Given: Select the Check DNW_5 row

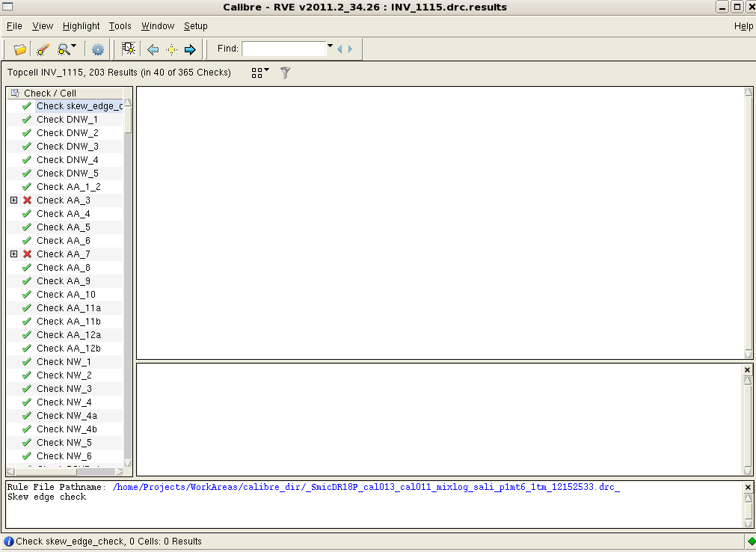Looking at the screenshot, I should (67, 174).
